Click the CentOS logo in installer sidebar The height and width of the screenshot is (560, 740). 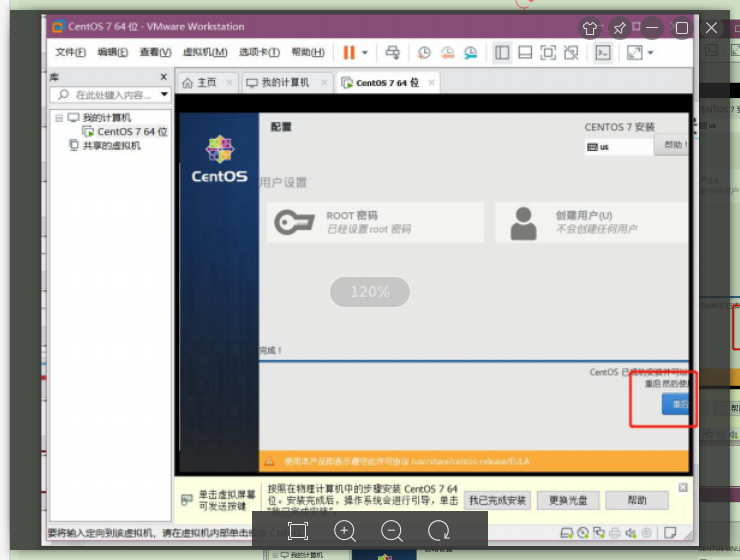[x=219, y=159]
